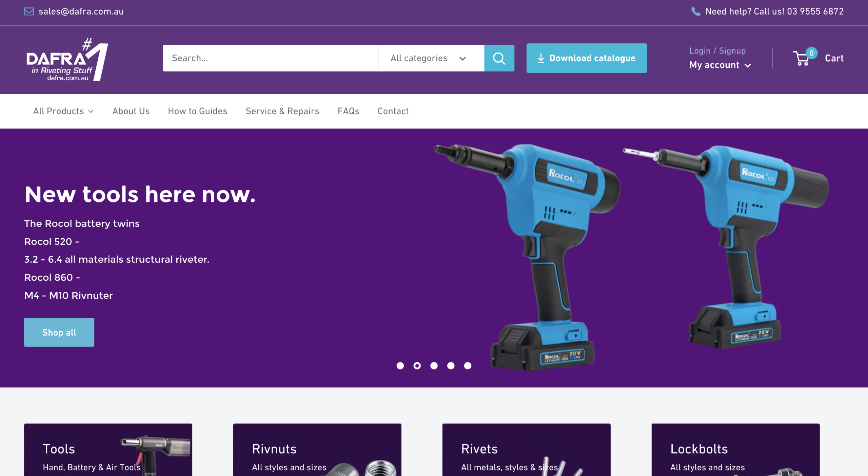Select the fifth carousel slide dot
This screenshot has height=476, width=868.
click(468, 366)
